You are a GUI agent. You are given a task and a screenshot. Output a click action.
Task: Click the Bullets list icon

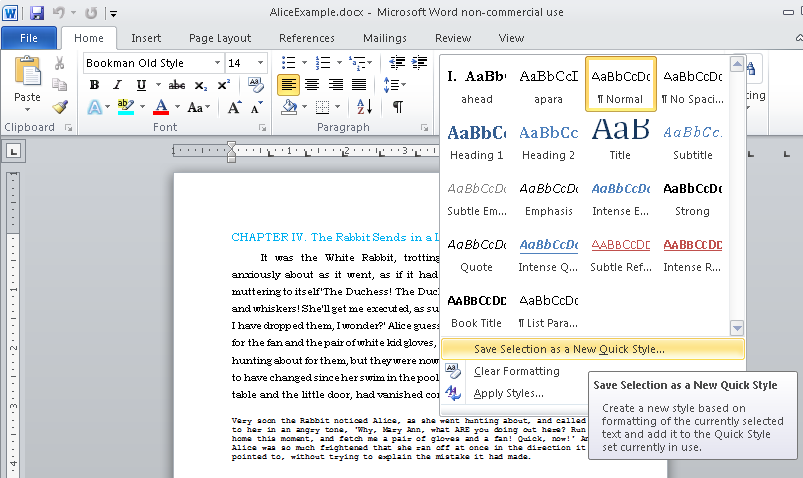[289, 63]
